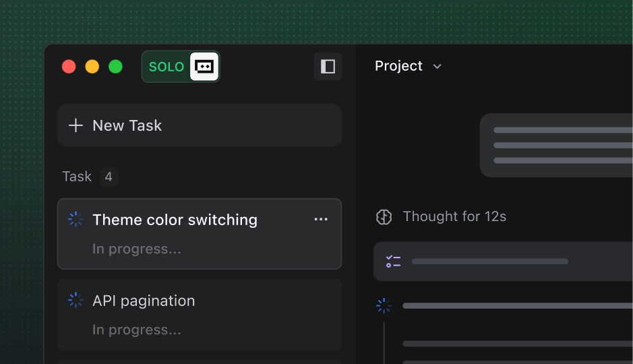Close the window with the red button
The height and width of the screenshot is (364, 633).
(69, 67)
